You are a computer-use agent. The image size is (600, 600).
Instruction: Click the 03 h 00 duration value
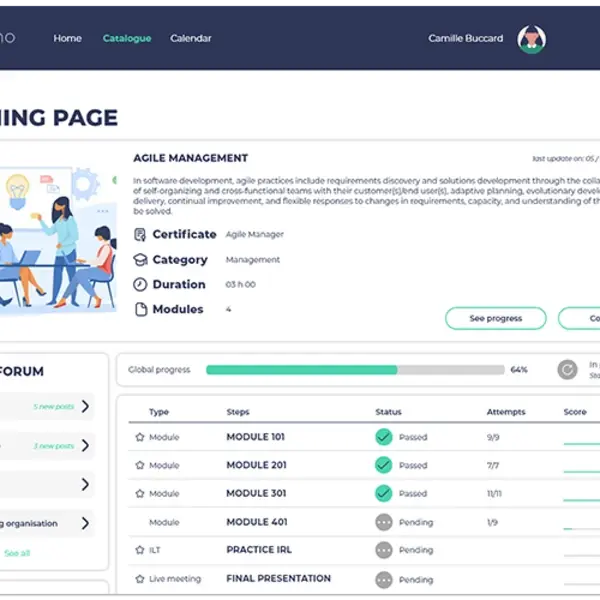240,285
